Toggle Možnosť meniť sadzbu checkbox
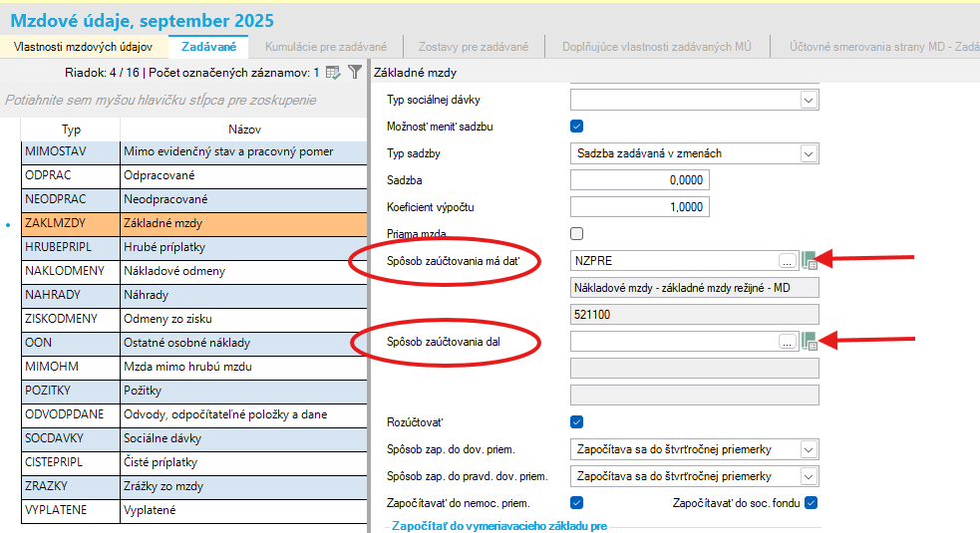 (576, 127)
